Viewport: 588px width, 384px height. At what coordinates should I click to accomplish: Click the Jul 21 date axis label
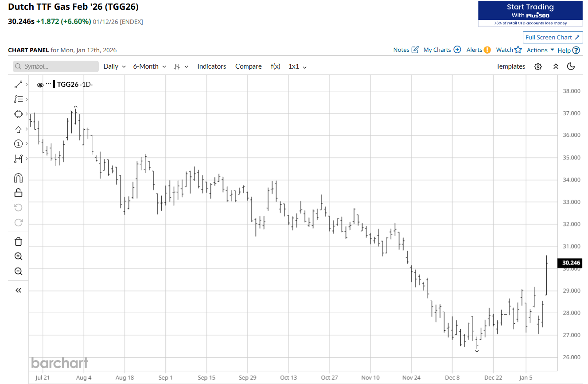(42, 377)
